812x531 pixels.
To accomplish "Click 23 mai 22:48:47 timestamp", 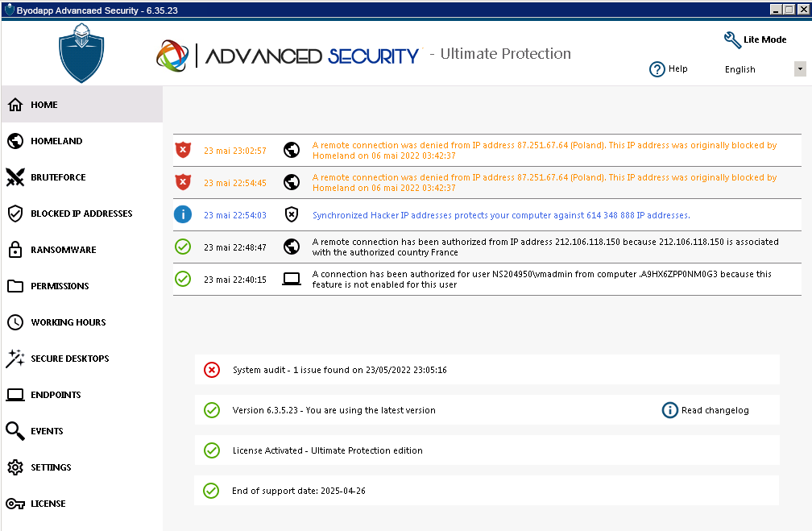I will 235,247.
